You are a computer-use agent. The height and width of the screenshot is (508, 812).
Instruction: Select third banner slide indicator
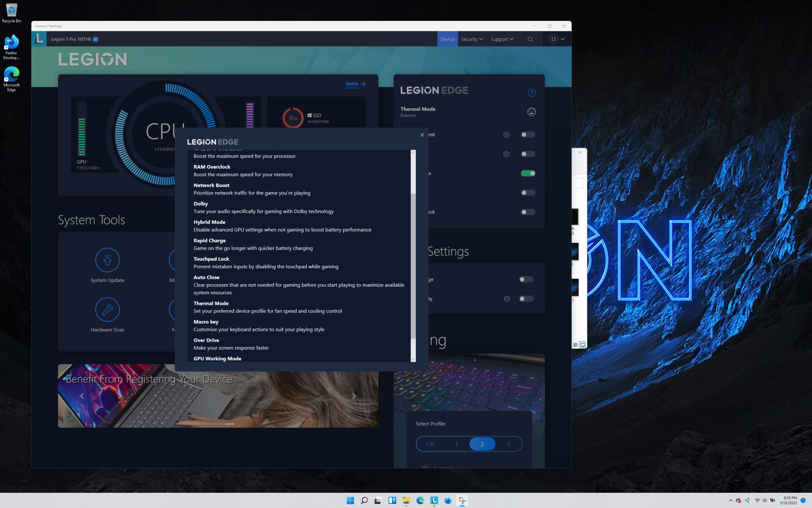click(x=229, y=424)
